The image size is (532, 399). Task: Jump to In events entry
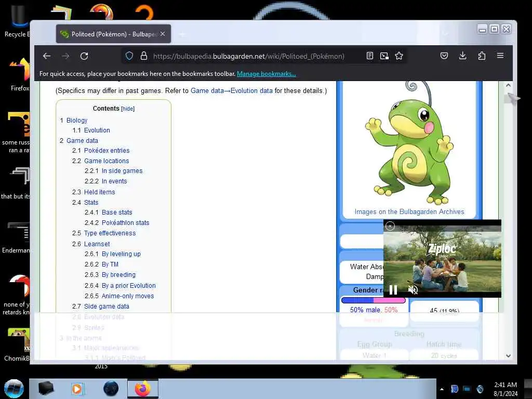click(114, 181)
